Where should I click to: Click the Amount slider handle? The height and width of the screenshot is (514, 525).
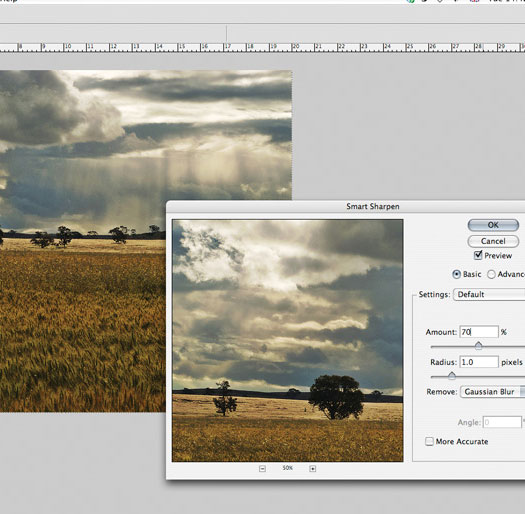478,346
